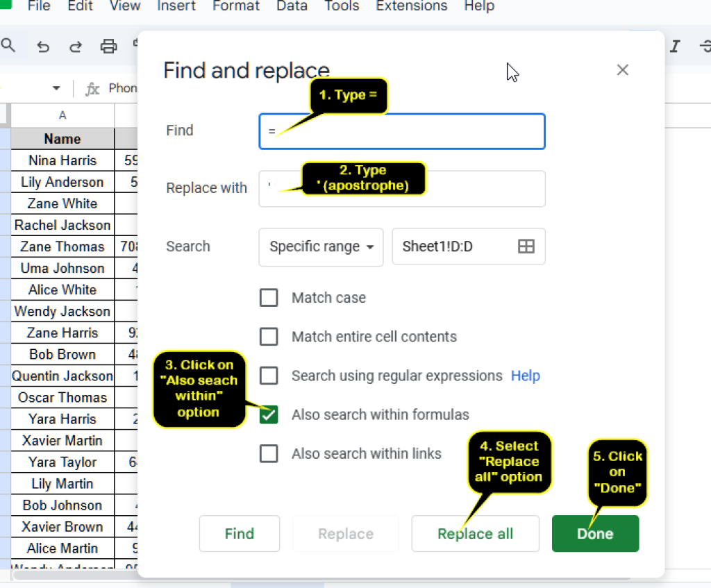Open the Extensions menu
The width and height of the screenshot is (711, 588).
click(x=411, y=6)
